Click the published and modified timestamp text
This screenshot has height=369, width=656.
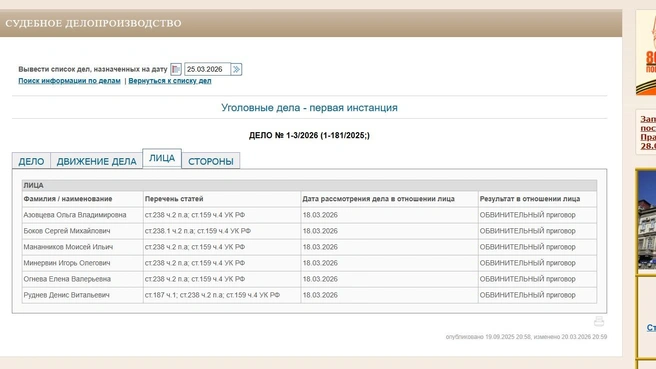tap(526, 337)
